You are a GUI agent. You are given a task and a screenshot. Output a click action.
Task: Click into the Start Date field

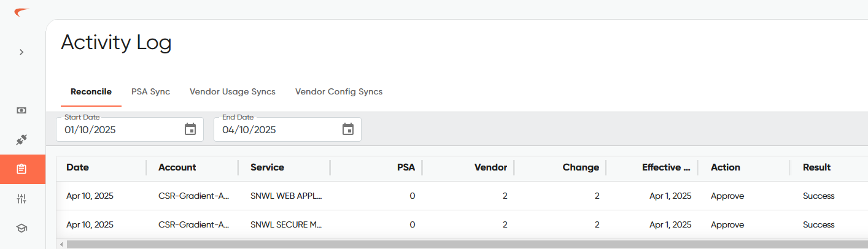pos(130,129)
